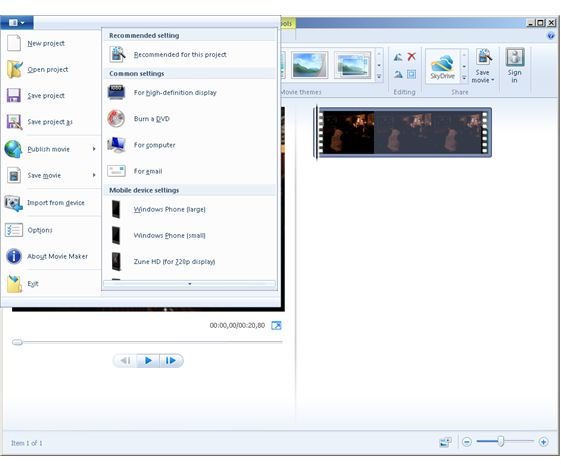Expand the Share gallery dropdown

pos(464,77)
